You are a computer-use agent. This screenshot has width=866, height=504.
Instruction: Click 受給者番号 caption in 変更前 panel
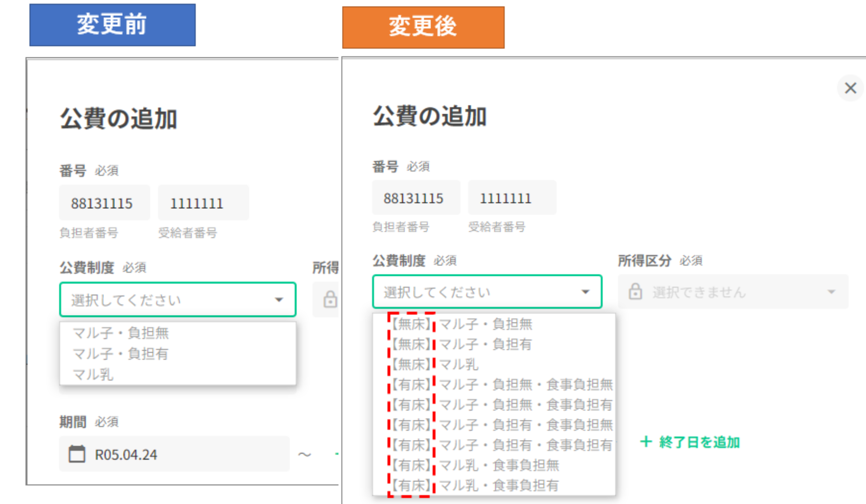(188, 233)
